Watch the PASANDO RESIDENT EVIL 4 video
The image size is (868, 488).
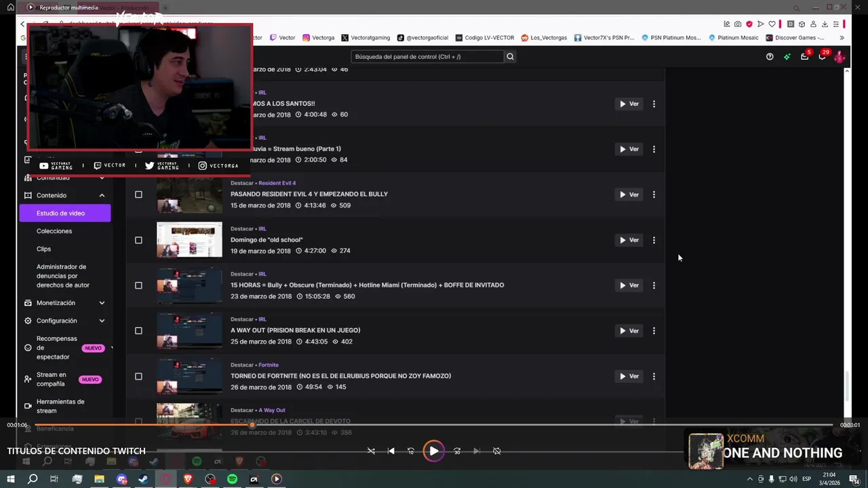[x=629, y=195]
